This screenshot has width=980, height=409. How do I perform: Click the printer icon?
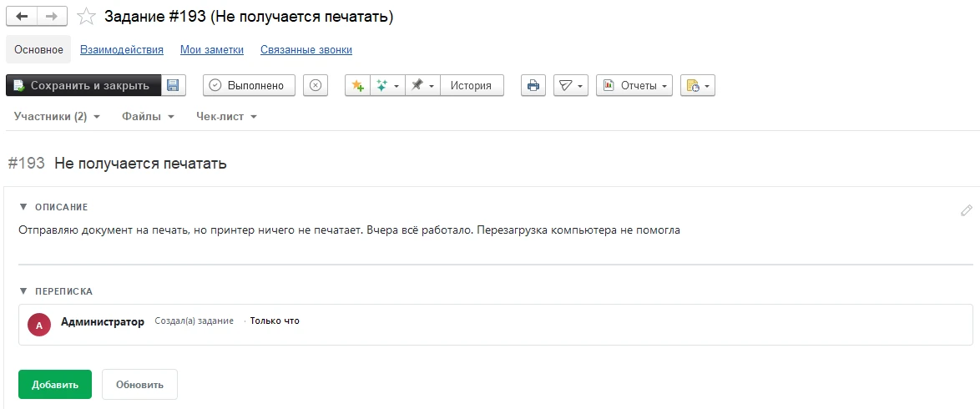click(x=533, y=86)
